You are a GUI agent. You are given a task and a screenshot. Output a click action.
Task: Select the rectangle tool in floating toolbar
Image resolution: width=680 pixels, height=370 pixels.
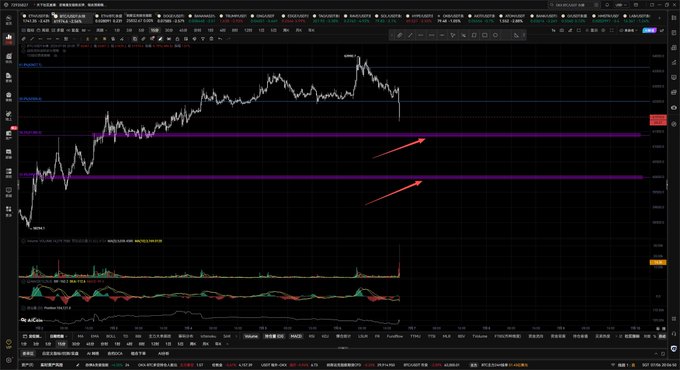484,35
